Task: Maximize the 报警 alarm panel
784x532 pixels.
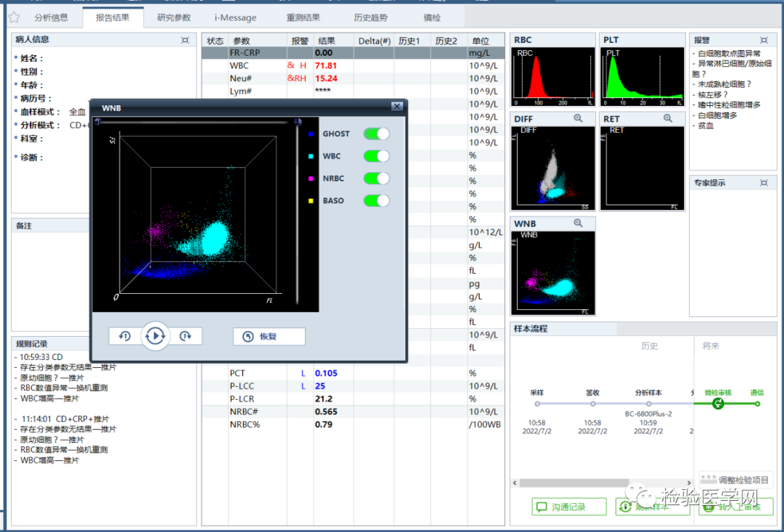Action: tap(764, 40)
